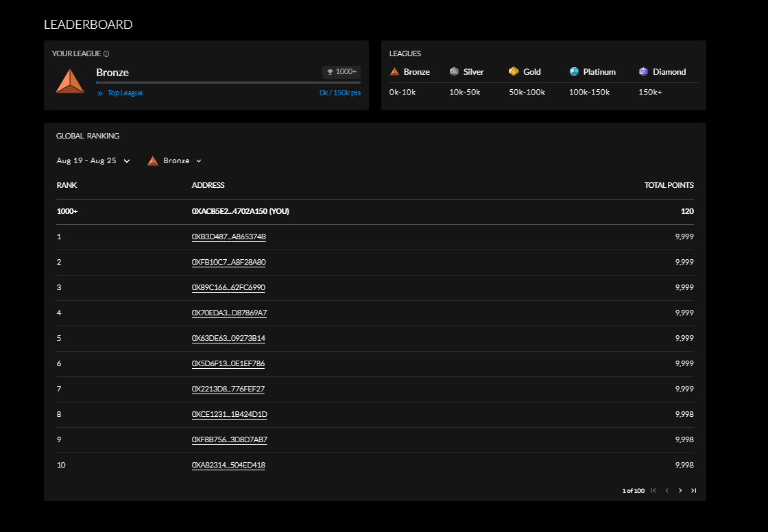Open address 0XFB10C7...A8F28A80
The width and height of the screenshot is (768, 532).
point(229,262)
